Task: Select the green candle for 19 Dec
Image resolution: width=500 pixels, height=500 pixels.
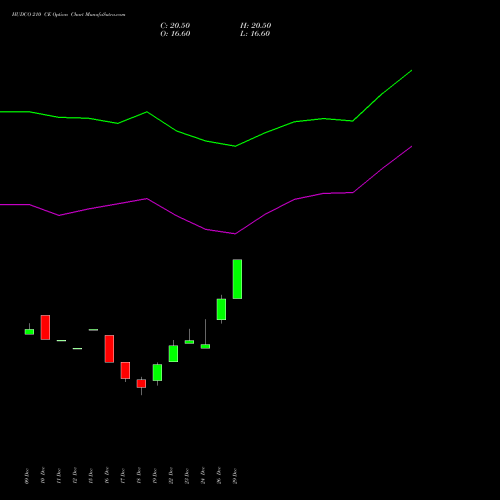Action: 157,372
